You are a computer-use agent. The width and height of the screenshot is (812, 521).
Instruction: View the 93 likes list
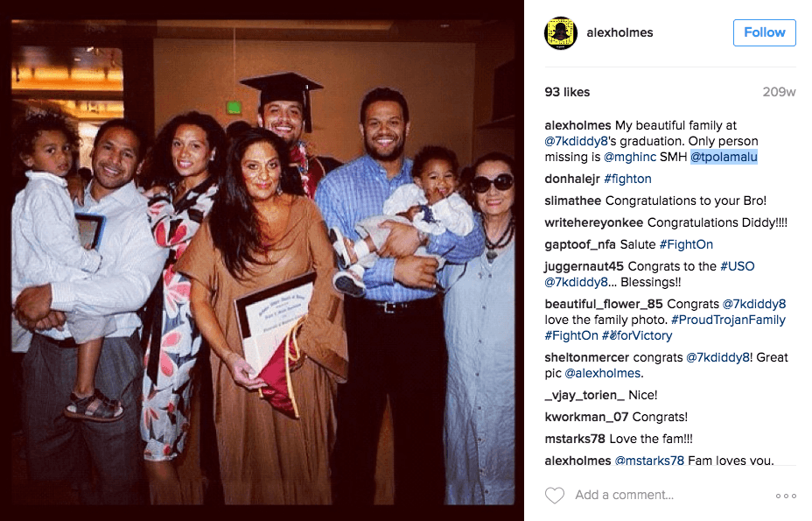[x=567, y=92]
